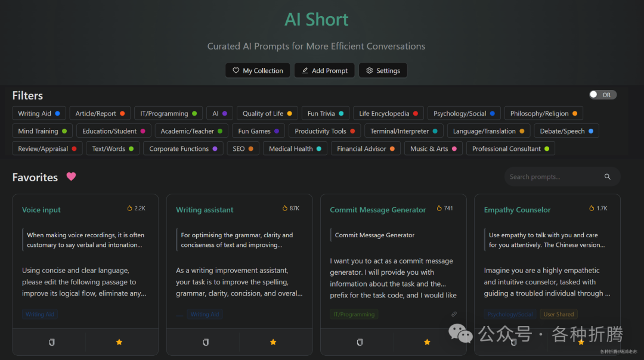Click the search magnifier icon
This screenshot has height=360, width=644.
[607, 176]
